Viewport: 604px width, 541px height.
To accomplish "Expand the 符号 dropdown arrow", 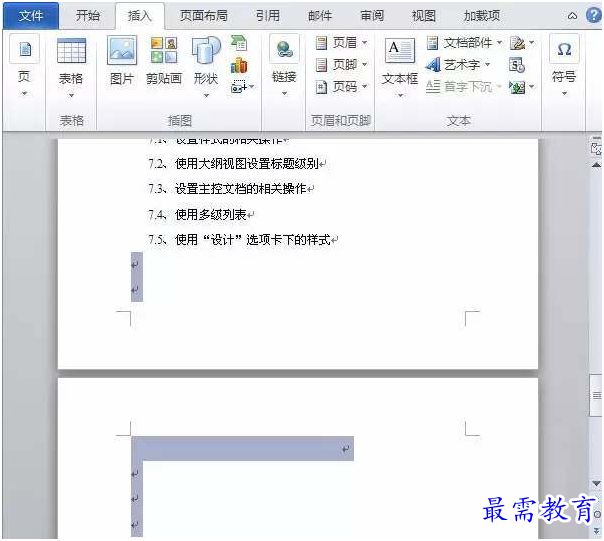I will [x=564, y=94].
